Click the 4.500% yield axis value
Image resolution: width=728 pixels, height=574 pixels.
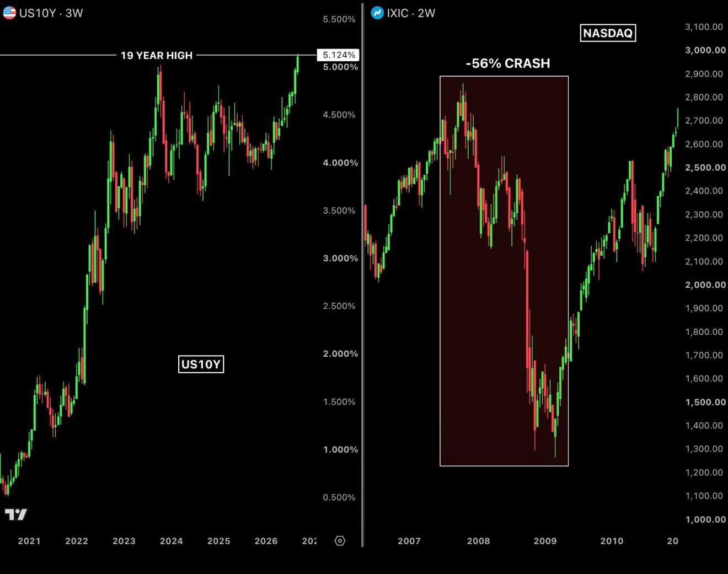pos(339,115)
